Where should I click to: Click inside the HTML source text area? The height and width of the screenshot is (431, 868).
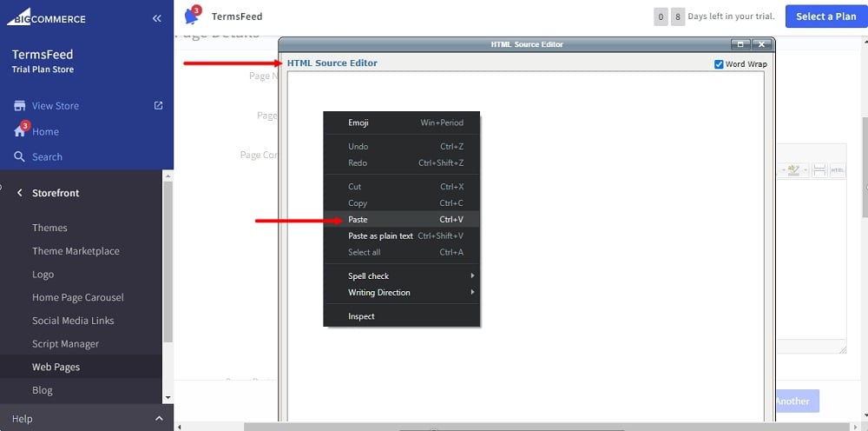[x=526, y=247]
